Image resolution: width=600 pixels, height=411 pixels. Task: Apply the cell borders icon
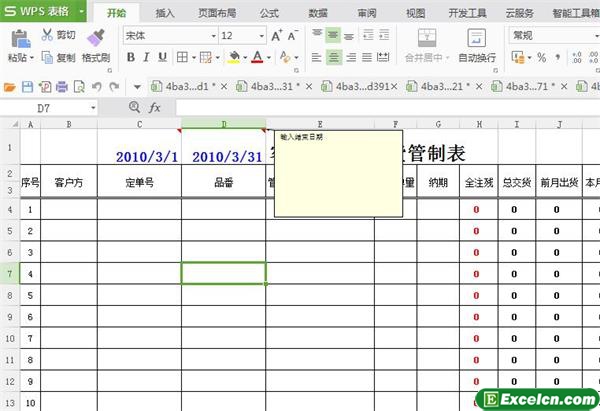[x=182, y=57]
